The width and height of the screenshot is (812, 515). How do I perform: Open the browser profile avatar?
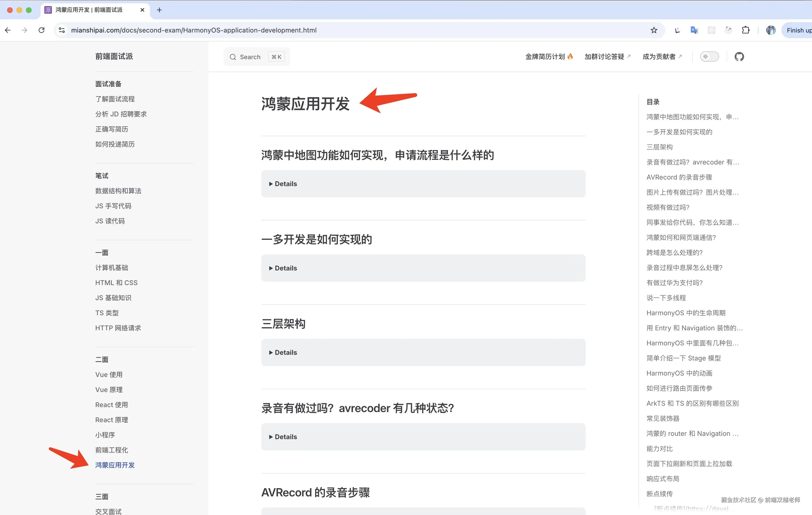pos(771,30)
